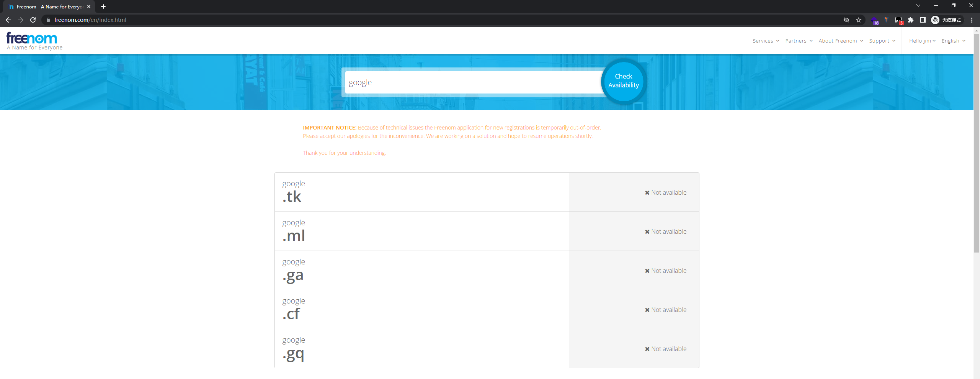This screenshot has height=379, width=980.
Task: Reload the current page
Action: pyautogui.click(x=33, y=20)
